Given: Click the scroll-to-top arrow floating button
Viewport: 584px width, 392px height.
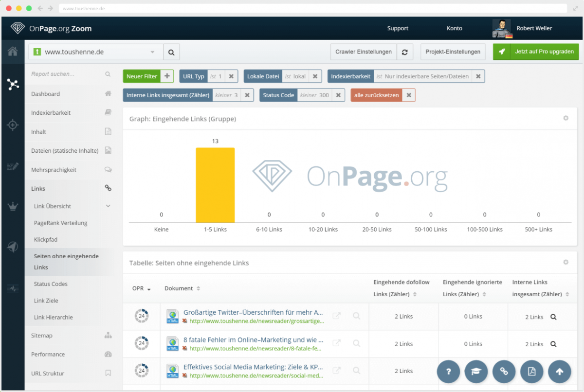Looking at the screenshot, I should (559, 372).
